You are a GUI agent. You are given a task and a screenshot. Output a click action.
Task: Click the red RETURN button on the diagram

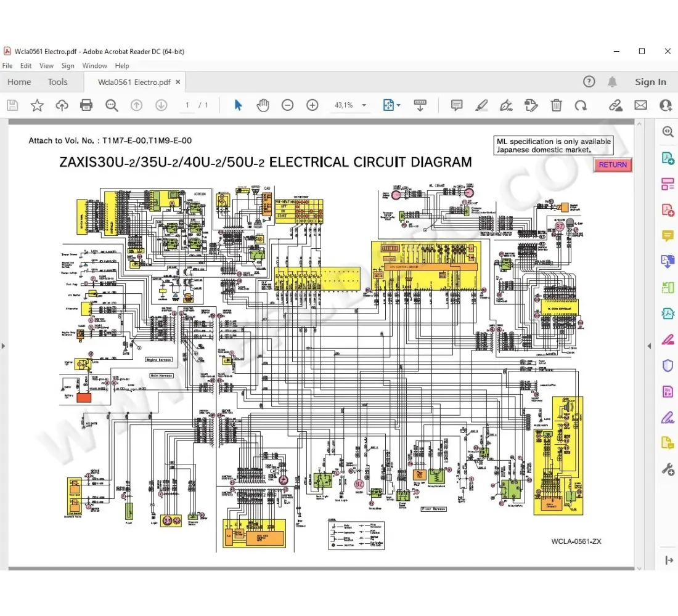tap(612, 165)
